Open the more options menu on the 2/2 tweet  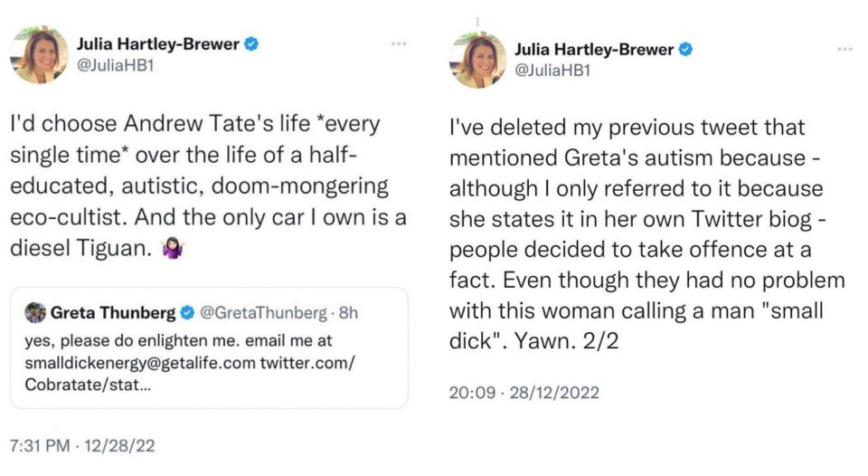(844, 50)
